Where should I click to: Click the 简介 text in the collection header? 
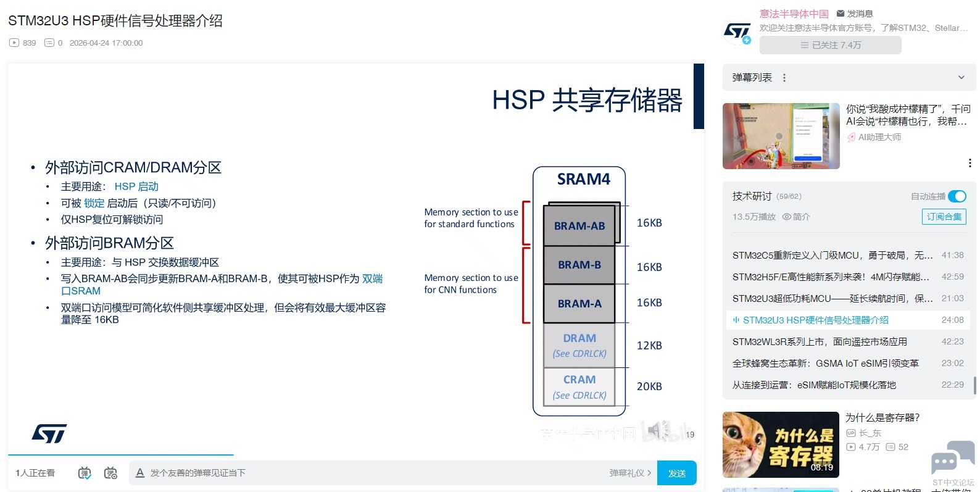[x=802, y=217]
